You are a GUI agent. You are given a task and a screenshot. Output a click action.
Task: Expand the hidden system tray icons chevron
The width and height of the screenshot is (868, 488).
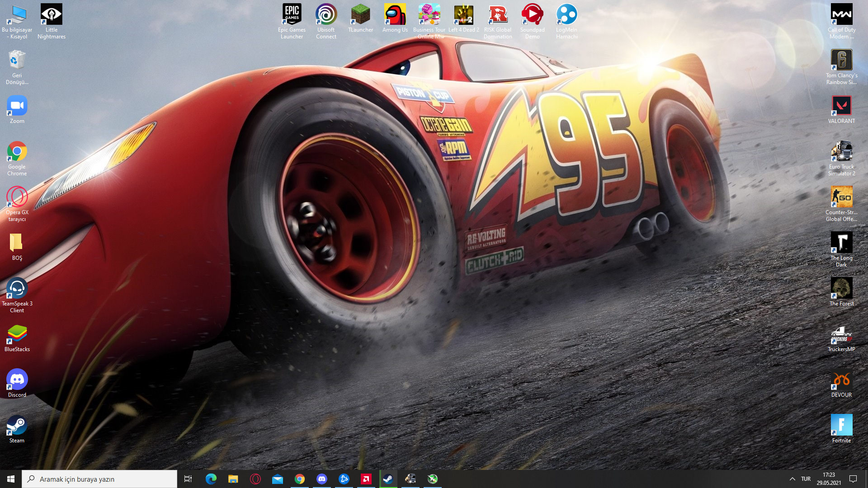pyautogui.click(x=792, y=479)
